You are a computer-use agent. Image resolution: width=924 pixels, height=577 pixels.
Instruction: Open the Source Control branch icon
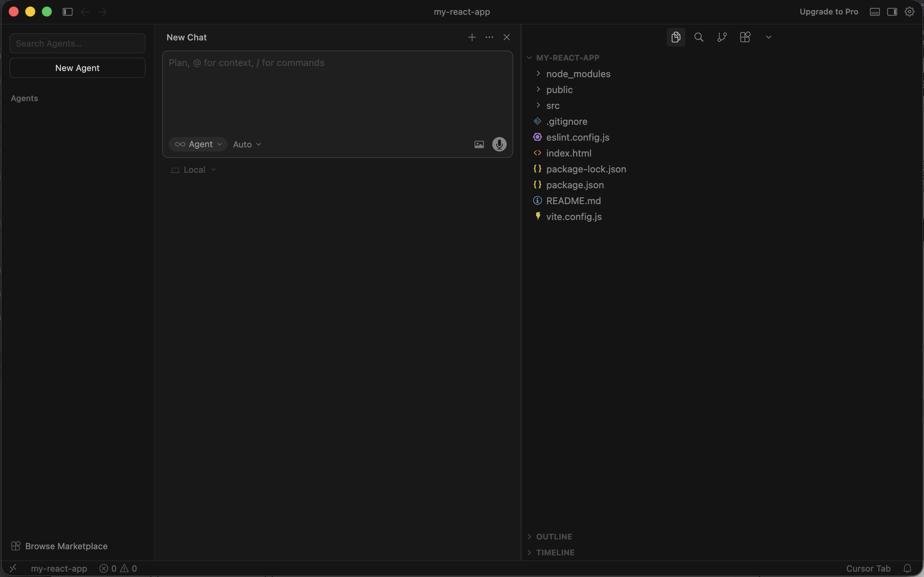721,37
